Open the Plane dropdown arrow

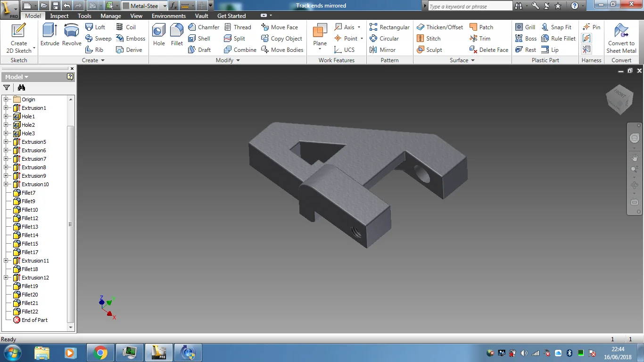click(320, 49)
